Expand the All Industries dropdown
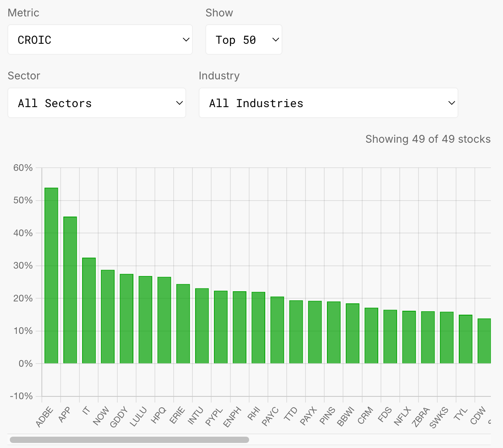The height and width of the screenshot is (448, 503). [328, 103]
